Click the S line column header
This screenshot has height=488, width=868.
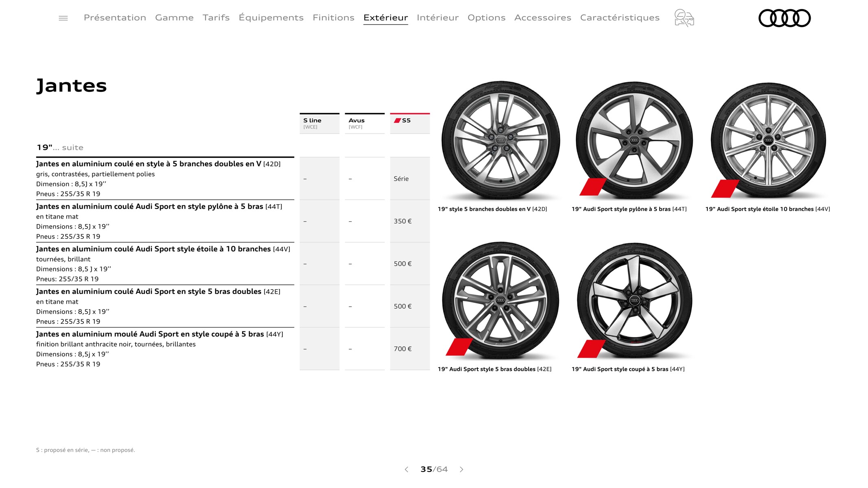pos(319,123)
